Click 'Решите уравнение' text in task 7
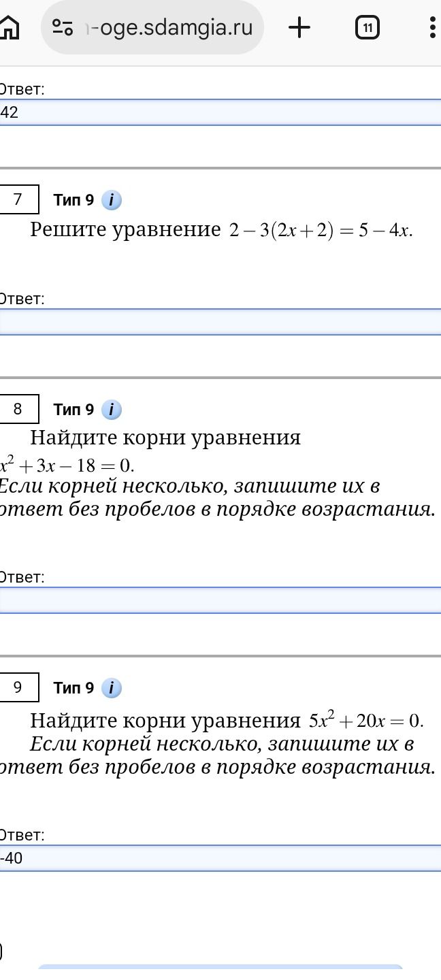 pos(125,230)
